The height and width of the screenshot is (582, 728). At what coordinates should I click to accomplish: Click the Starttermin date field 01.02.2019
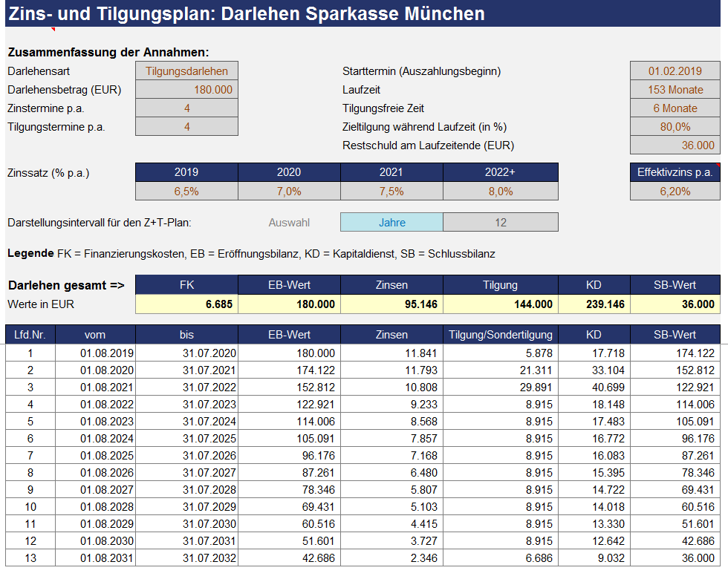click(675, 71)
